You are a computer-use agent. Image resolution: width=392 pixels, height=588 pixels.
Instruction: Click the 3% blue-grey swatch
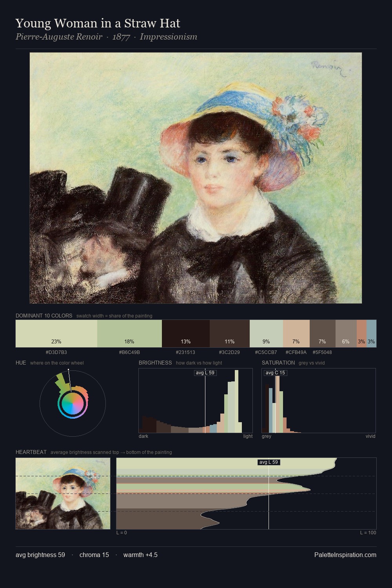pos(371,334)
